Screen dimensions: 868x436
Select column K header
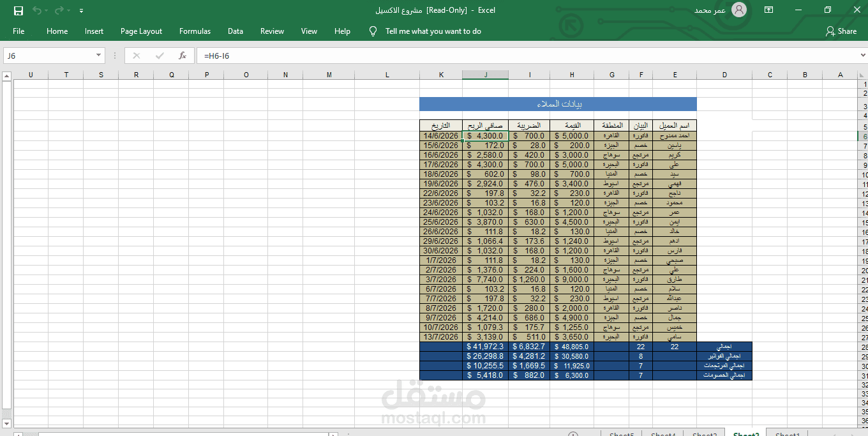pyautogui.click(x=441, y=75)
